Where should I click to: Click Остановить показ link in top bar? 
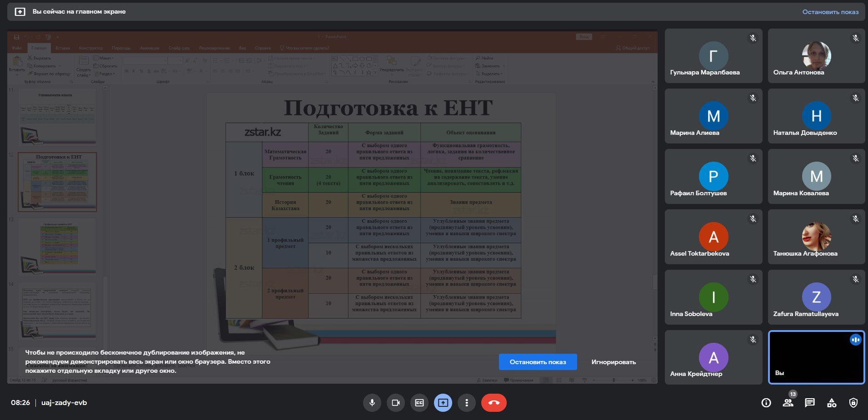pos(830,12)
